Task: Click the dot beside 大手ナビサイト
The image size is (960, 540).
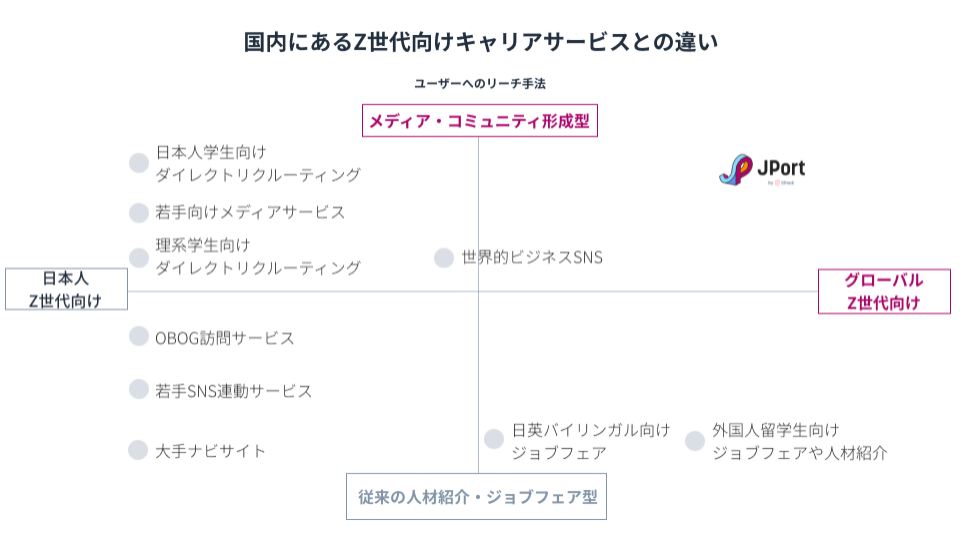Action: tap(139, 450)
